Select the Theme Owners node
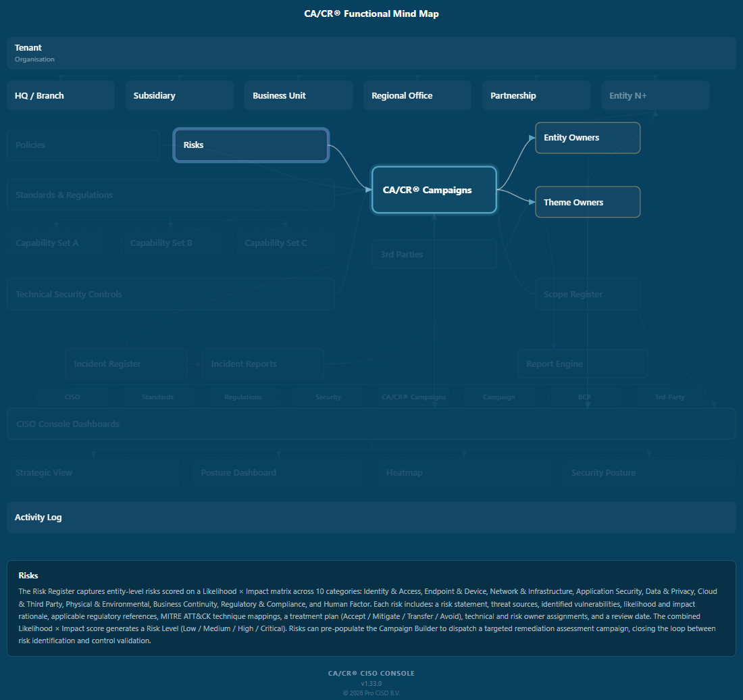 pyautogui.click(x=588, y=202)
